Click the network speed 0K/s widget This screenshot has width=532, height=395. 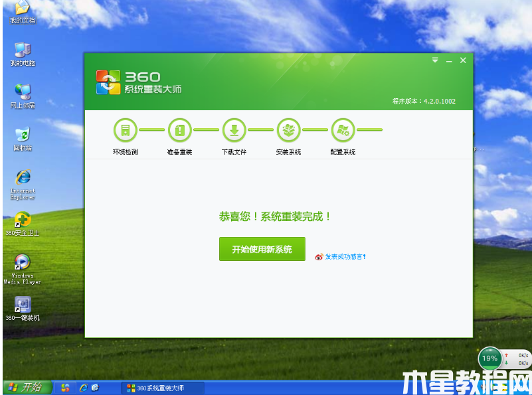coord(517,359)
